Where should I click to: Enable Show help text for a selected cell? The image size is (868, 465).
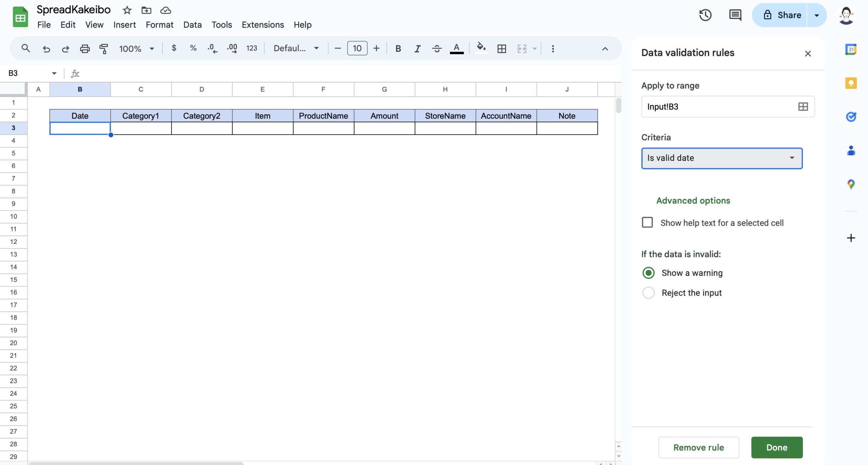pyautogui.click(x=647, y=222)
